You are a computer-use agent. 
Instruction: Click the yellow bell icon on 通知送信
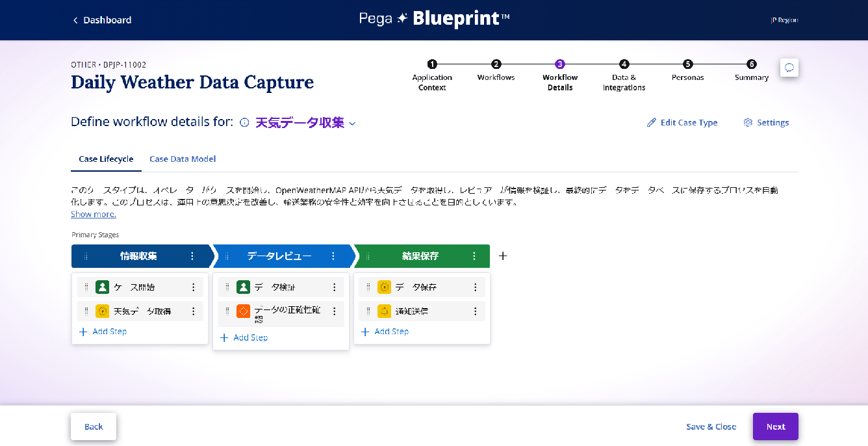point(384,311)
